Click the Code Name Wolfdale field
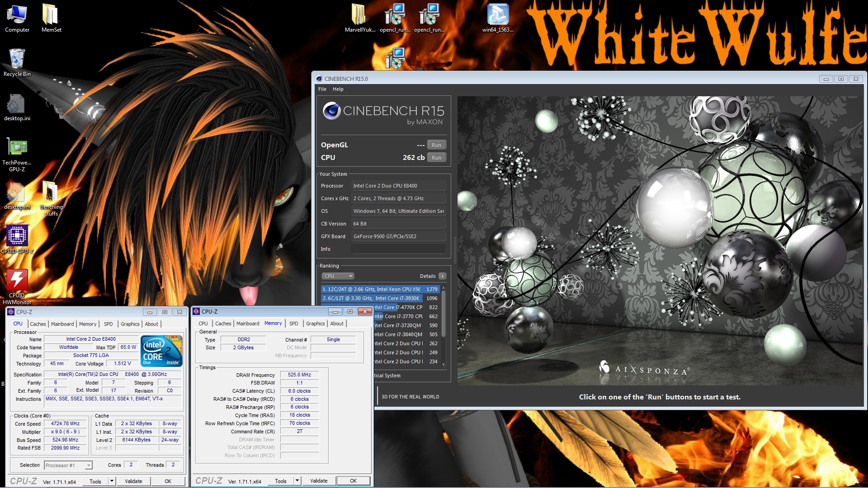The height and width of the screenshot is (488, 868). (69, 347)
